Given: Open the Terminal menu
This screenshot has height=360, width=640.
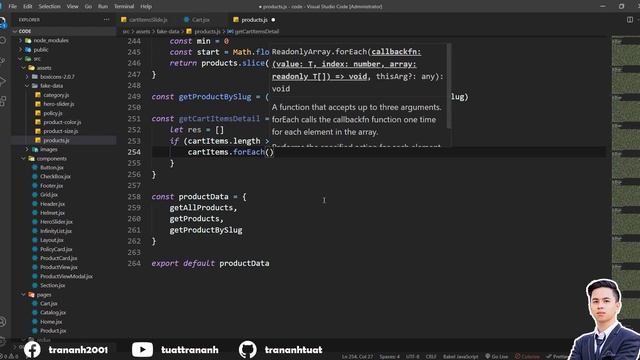Looking at the screenshot, I should 124,6.
